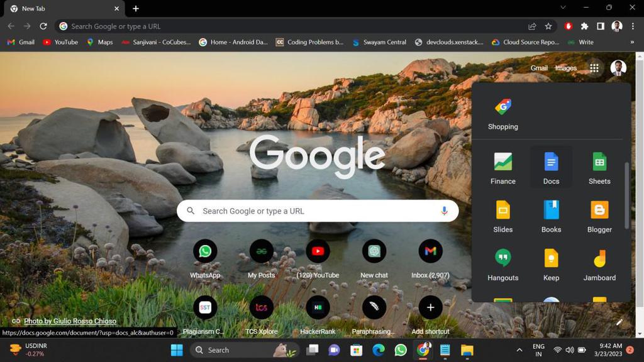Open New chat shortcut tile
The width and height of the screenshot is (644, 362).
point(374,260)
